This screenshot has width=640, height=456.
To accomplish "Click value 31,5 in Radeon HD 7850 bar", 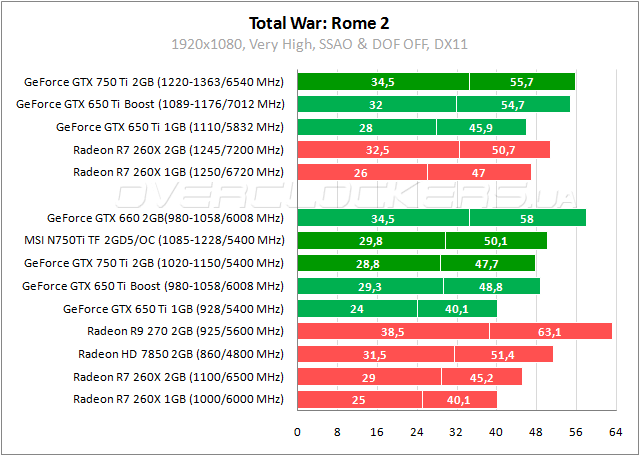I will (x=375, y=355).
